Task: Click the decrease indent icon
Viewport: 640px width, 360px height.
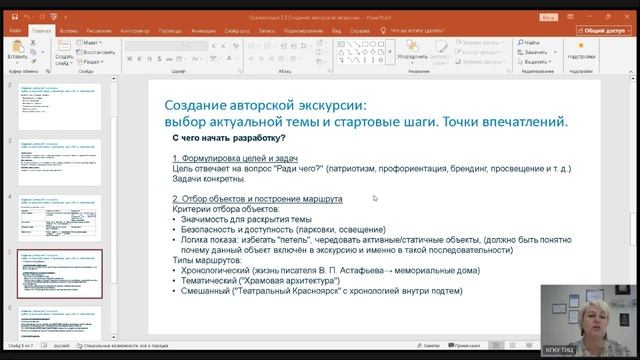Action: (x=284, y=46)
